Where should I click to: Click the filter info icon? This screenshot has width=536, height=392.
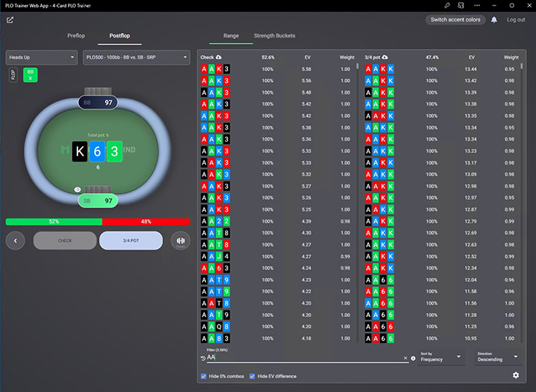(413, 358)
